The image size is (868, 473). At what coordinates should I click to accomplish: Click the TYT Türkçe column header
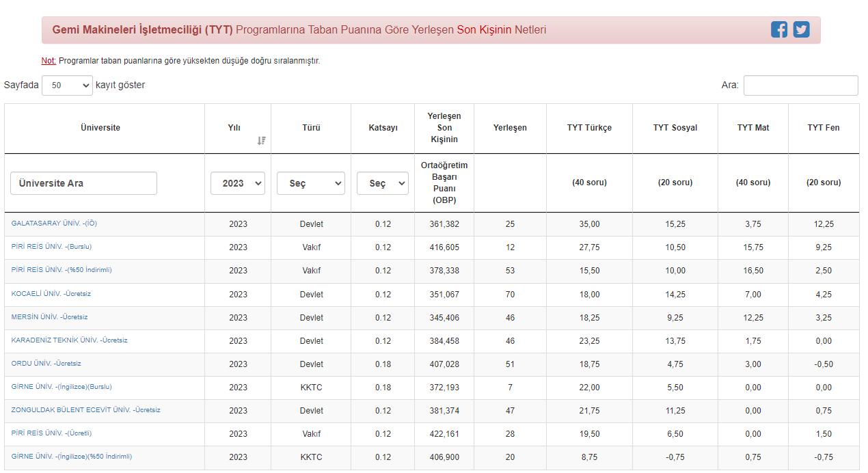tap(589, 128)
